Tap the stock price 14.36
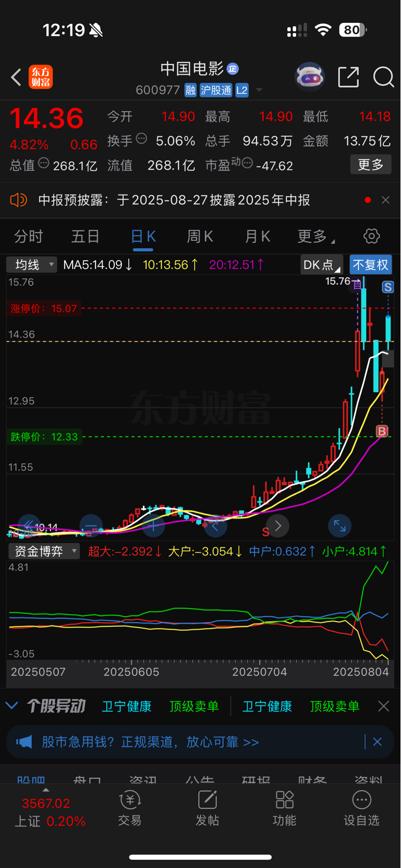 pyautogui.click(x=46, y=118)
